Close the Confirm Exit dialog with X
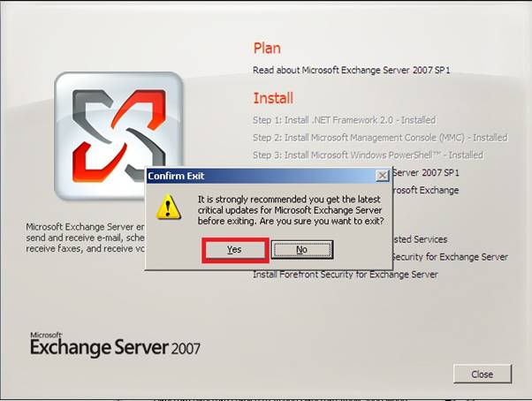 [x=383, y=176]
